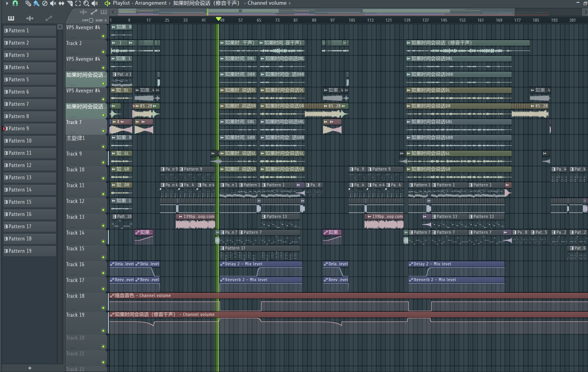Toggle the STEP editing checkbox
Image resolution: width=588 pixels, height=372 pixels.
(x=91, y=20)
